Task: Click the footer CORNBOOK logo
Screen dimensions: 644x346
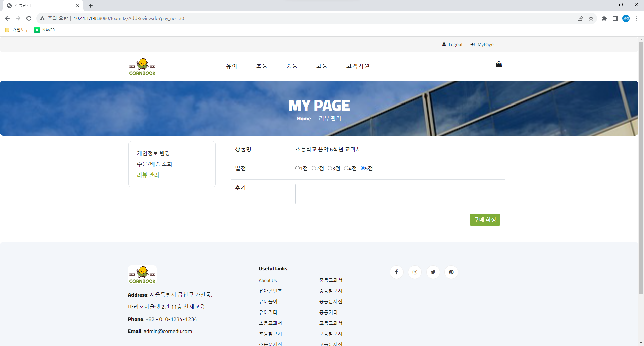Action: (143, 275)
